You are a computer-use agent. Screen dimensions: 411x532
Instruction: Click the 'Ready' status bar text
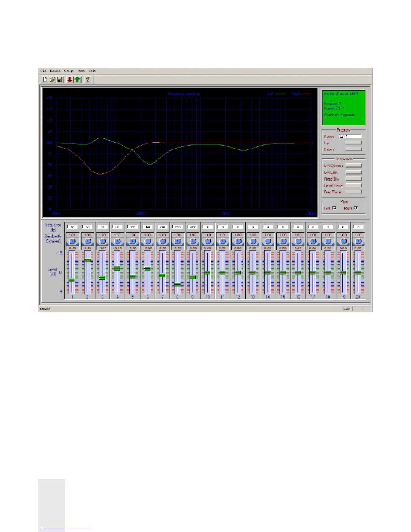[x=45, y=309]
